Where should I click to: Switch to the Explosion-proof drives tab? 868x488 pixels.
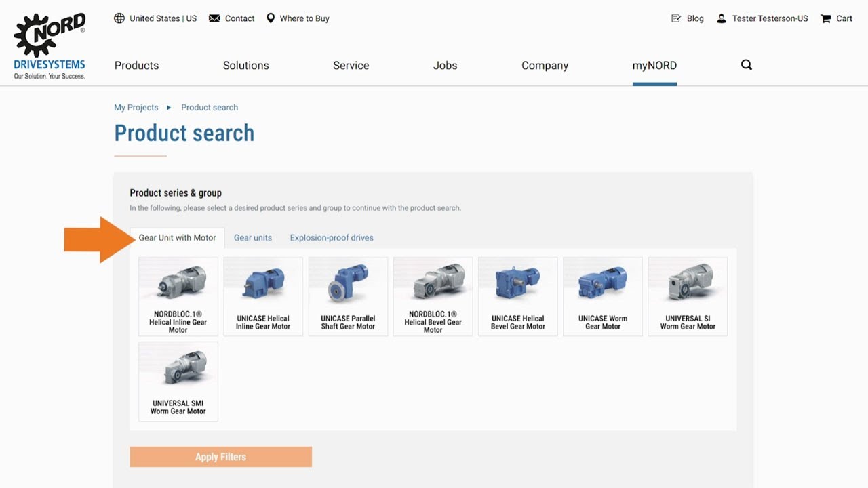[332, 238]
